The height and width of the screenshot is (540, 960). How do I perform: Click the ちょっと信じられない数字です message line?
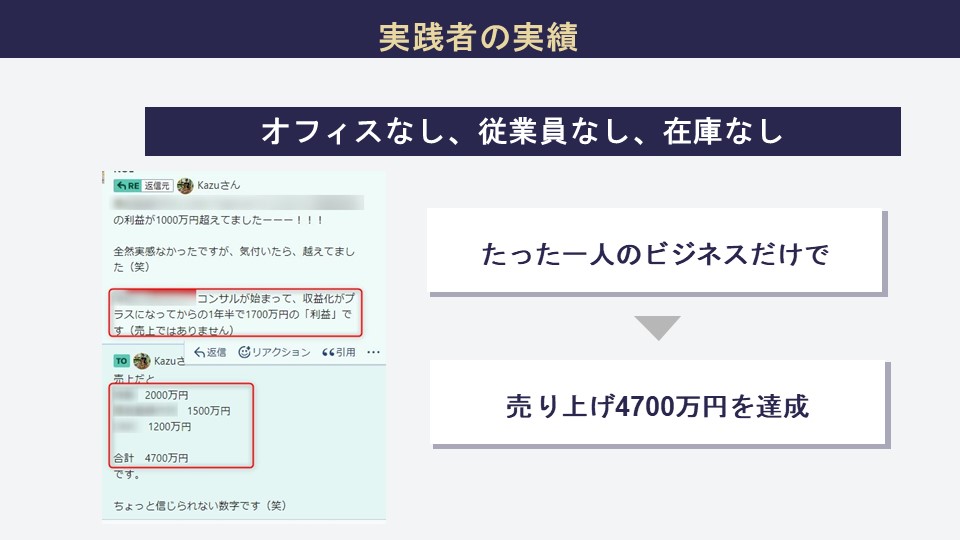[x=200, y=506]
